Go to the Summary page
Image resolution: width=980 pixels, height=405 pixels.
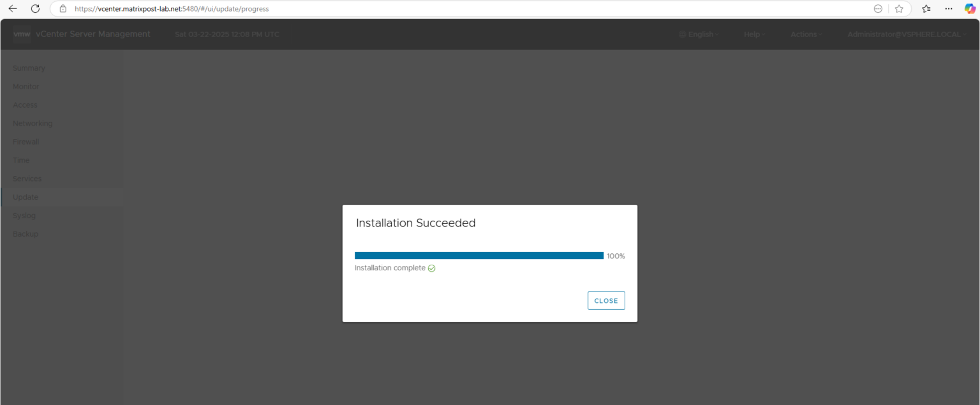[x=29, y=68]
